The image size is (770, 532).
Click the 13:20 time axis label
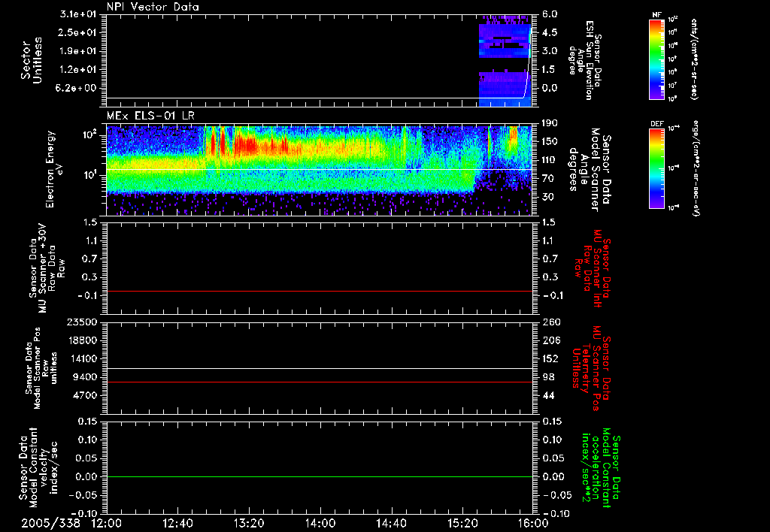[x=249, y=523]
